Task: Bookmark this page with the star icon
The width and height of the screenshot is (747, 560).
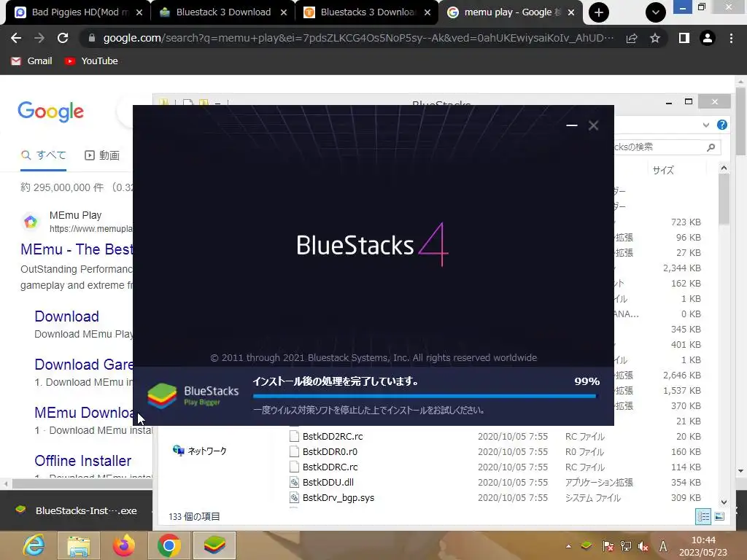Action: coord(655,38)
